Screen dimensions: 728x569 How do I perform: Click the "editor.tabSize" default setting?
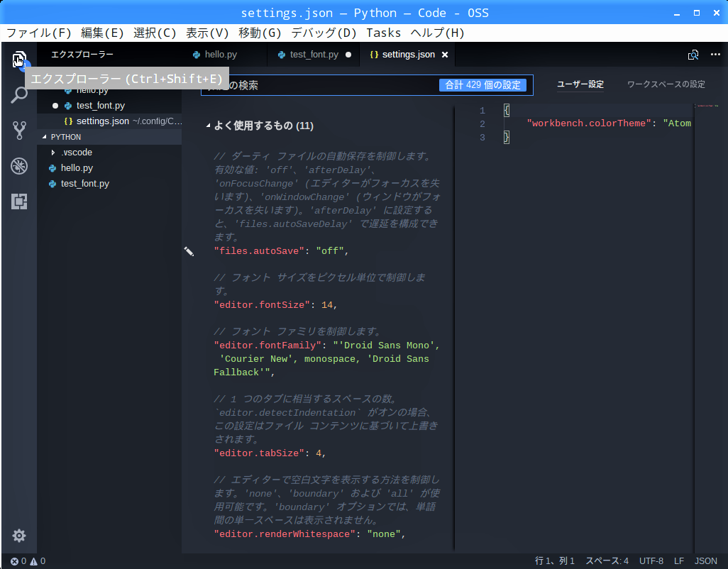259,453
